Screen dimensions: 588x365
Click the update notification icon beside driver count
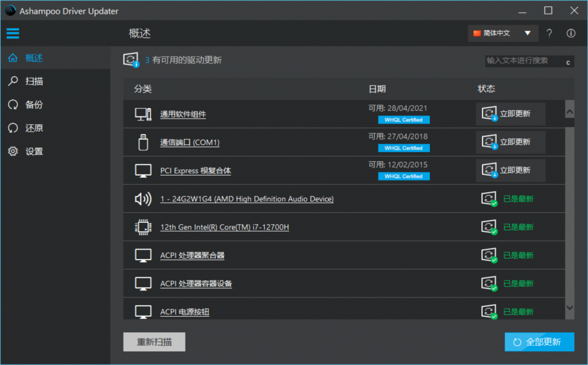(131, 59)
